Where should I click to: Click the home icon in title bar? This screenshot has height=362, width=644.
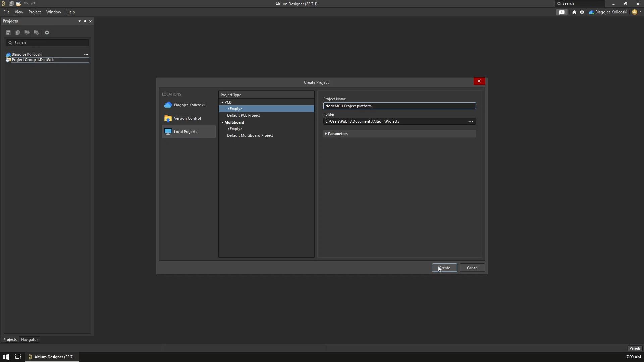click(574, 12)
